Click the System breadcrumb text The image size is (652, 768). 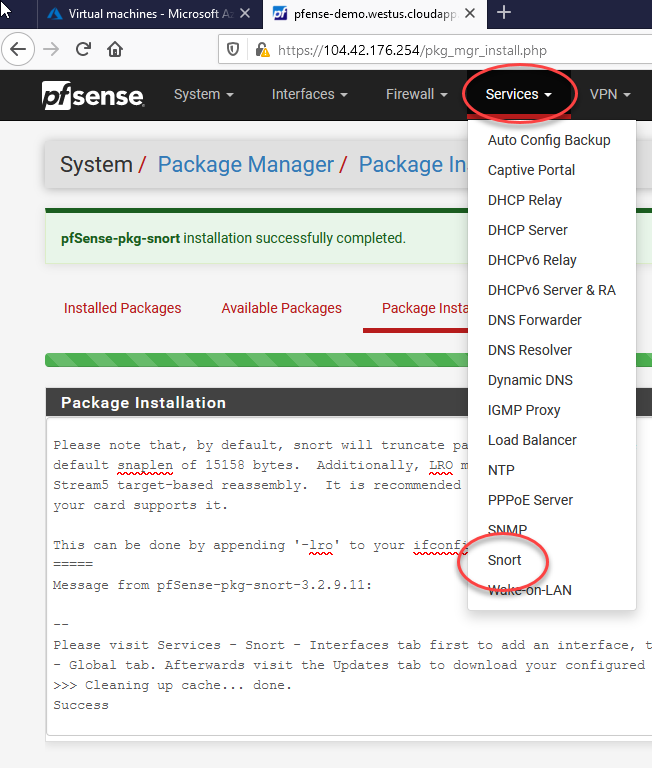tap(96, 165)
